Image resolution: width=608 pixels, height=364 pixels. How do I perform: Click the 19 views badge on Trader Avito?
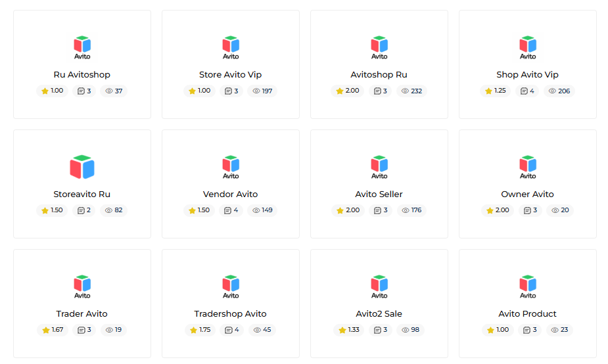(114, 330)
